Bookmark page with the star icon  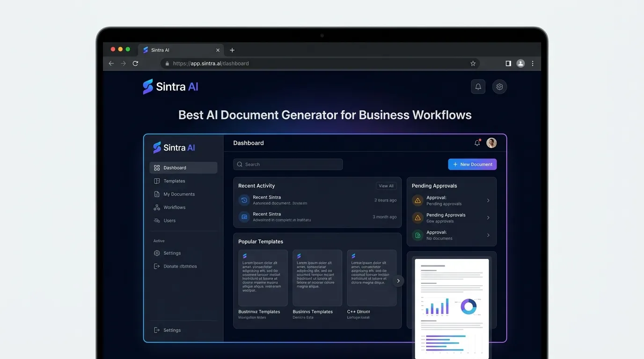[473, 64]
